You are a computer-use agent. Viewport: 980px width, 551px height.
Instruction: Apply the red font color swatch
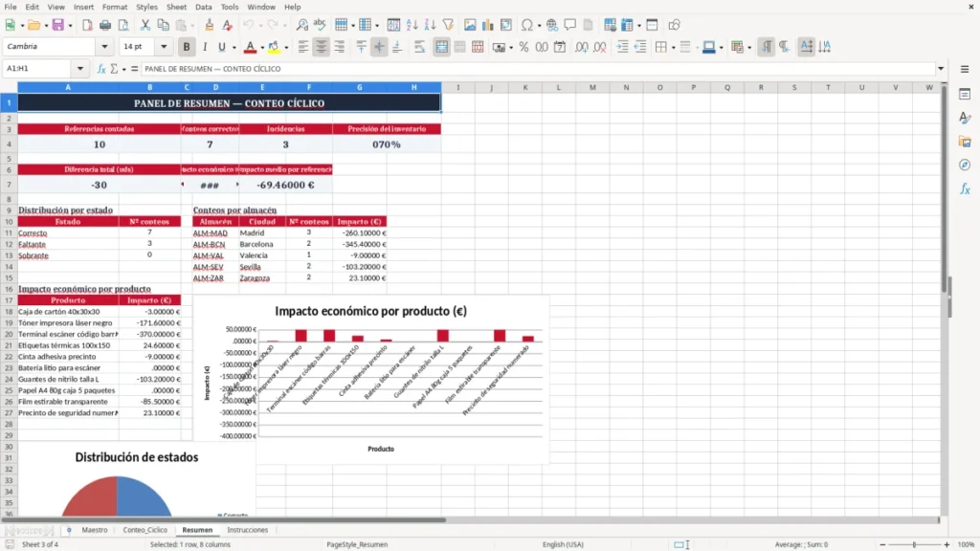250,47
